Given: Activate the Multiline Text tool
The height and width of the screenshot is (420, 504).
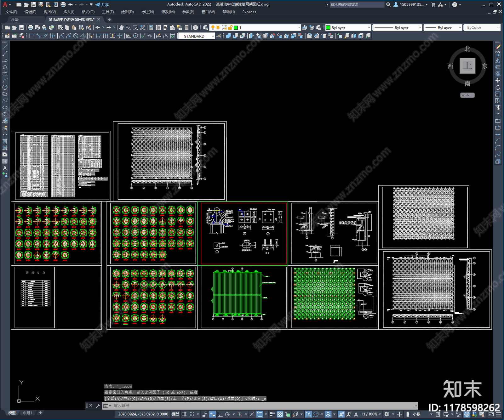Looking at the screenshot, I should click(x=5, y=168).
